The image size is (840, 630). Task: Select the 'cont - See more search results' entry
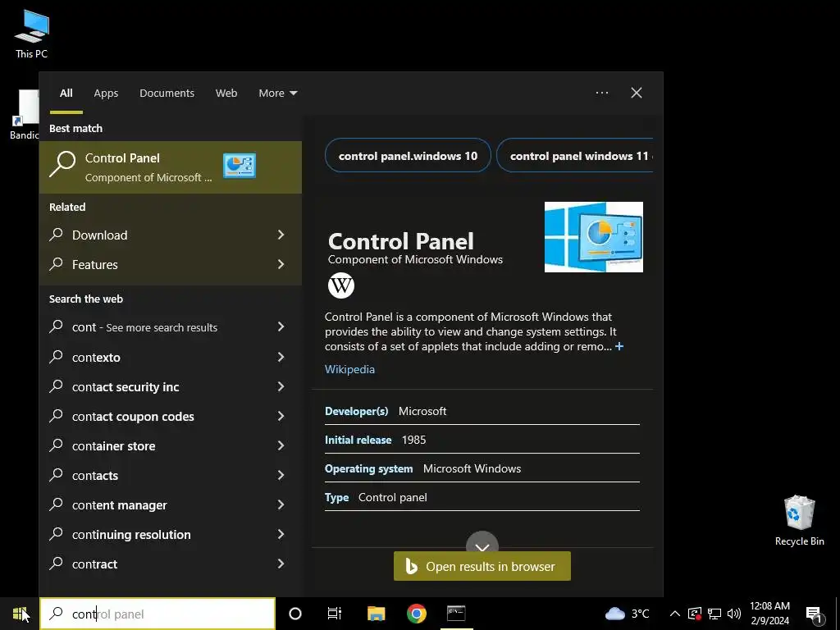tap(171, 326)
